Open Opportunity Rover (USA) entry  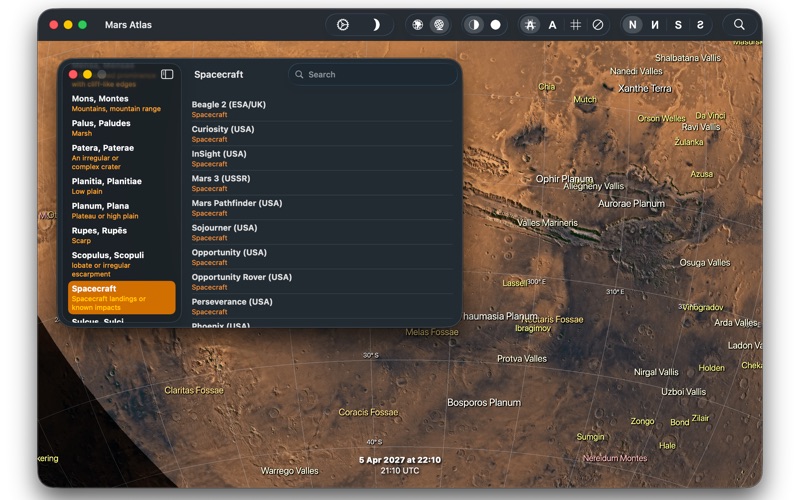coord(322,282)
